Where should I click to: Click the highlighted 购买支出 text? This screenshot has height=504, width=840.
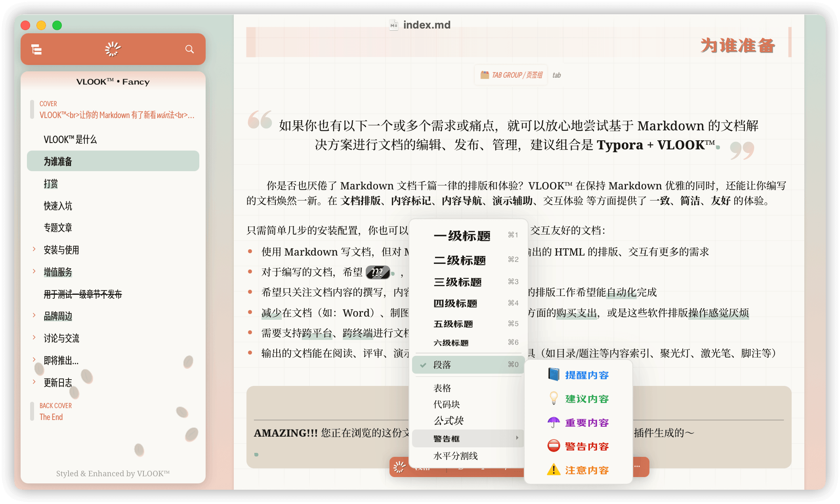coord(577,313)
